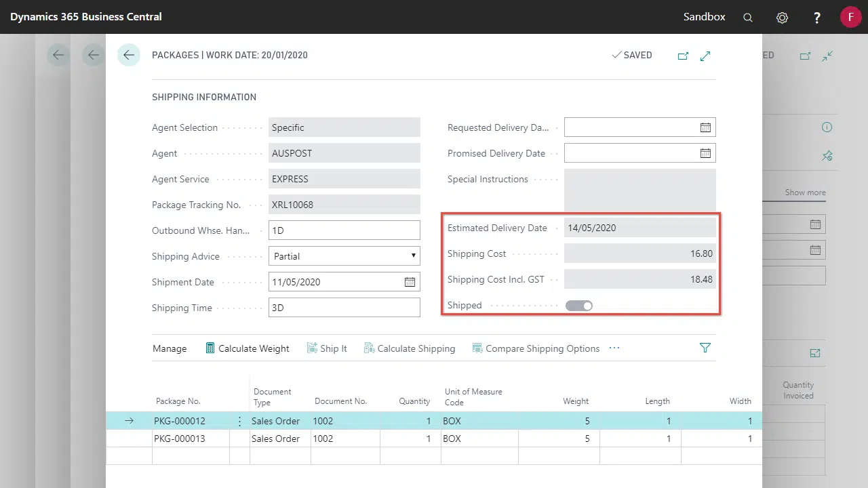Click the Calculate Shipping action
This screenshot has height=488, width=868.
pos(410,348)
